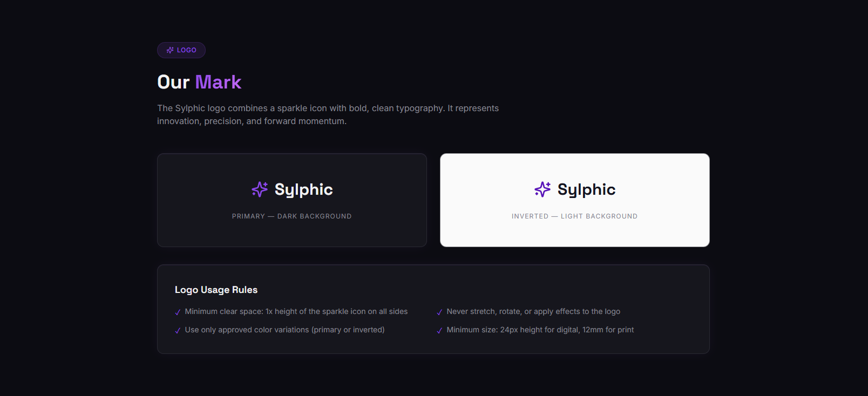Click the Logo Usage Rules title
Viewport: 868px width, 396px height.
216,290
